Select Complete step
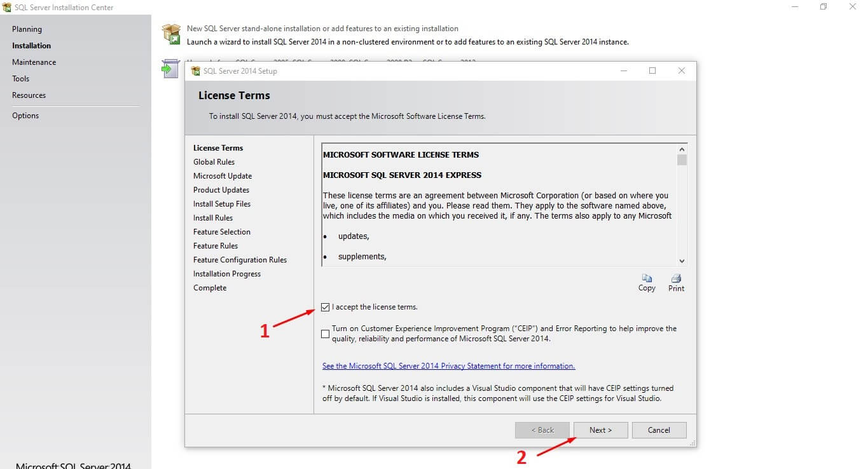This screenshot has height=469, width=868. point(210,288)
